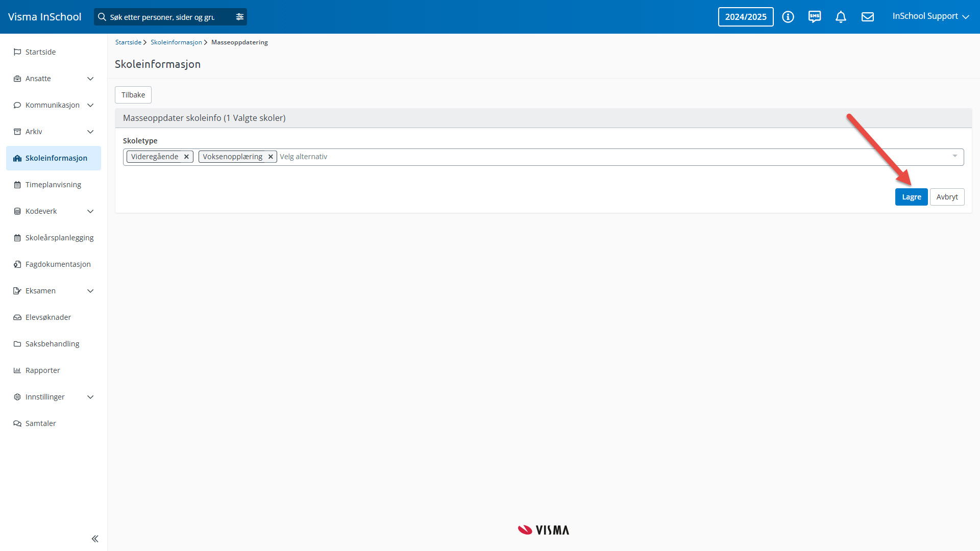The height and width of the screenshot is (551, 980).
Task: Collapse sidebar with double-chevron icon
Action: [95, 539]
